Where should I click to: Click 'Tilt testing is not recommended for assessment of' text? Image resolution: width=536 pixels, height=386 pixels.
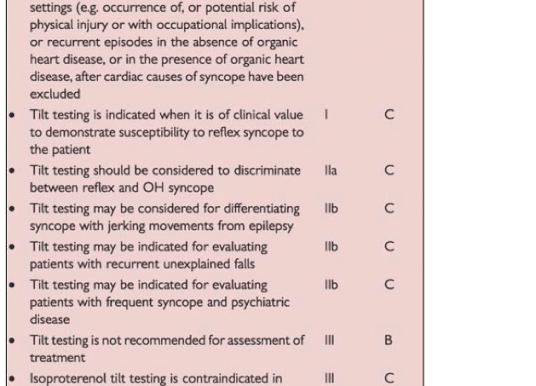pyautogui.click(x=167, y=341)
